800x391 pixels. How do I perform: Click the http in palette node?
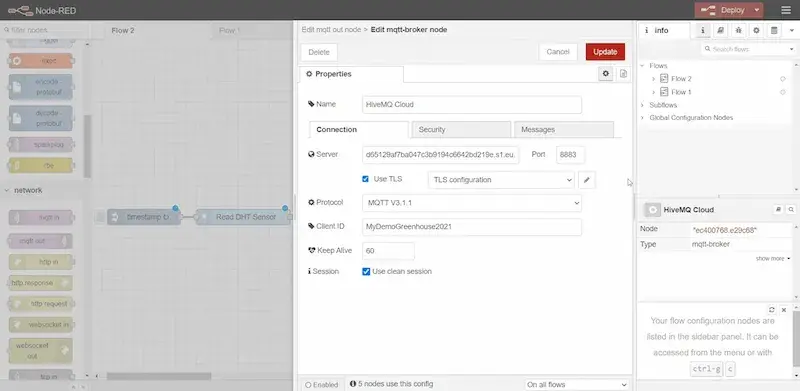pyautogui.click(x=41, y=262)
